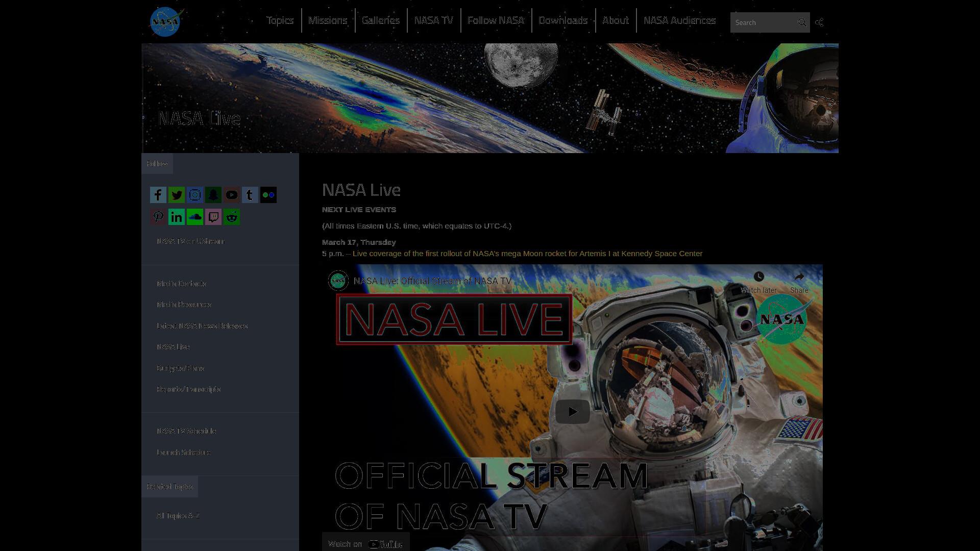Open the NASA Audiences menu
The height and width of the screenshot is (551, 980).
pos(680,20)
